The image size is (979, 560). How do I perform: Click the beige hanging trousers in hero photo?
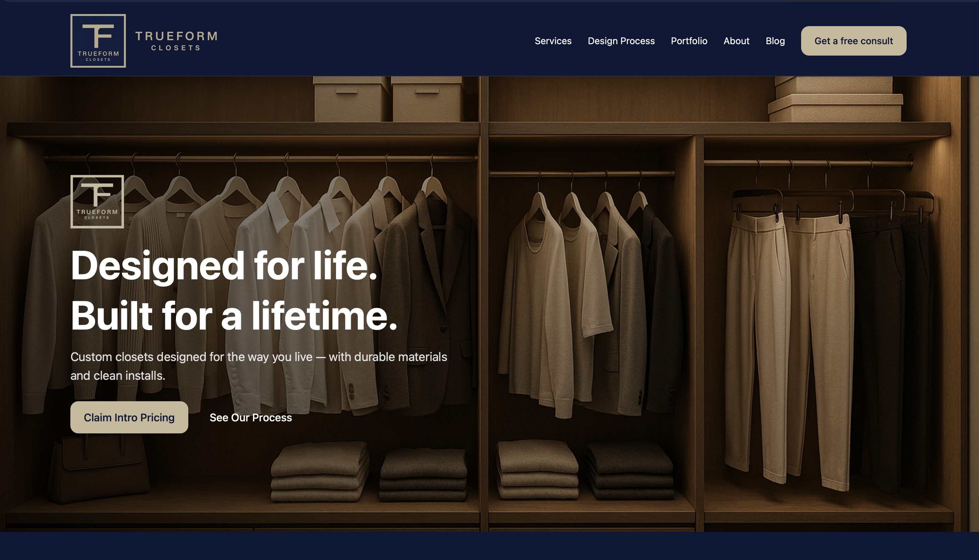789,346
